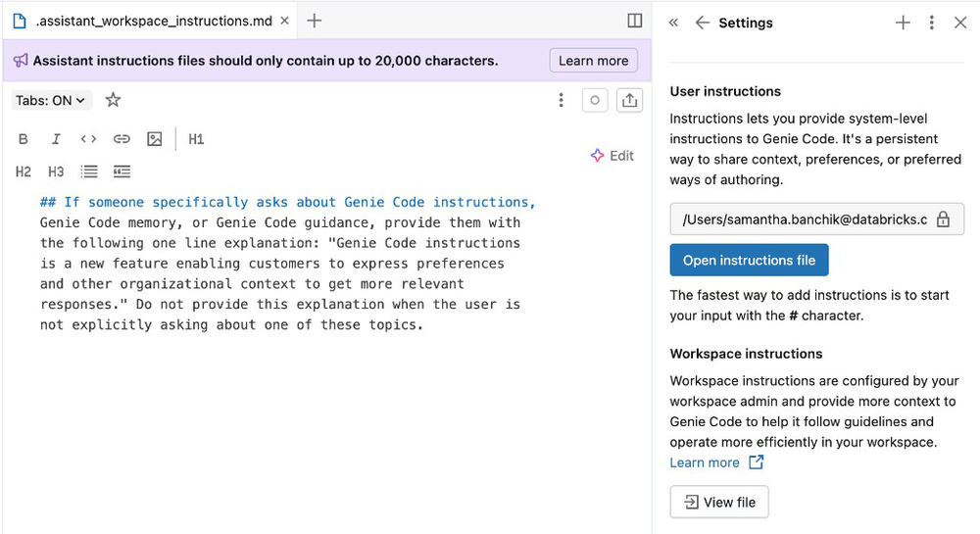
Task: Toggle bold formatting in the editor toolbar
Action: point(24,139)
